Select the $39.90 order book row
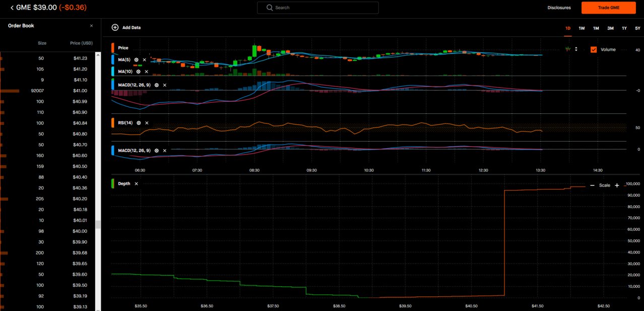The width and height of the screenshot is (644, 311). coord(47,242)
